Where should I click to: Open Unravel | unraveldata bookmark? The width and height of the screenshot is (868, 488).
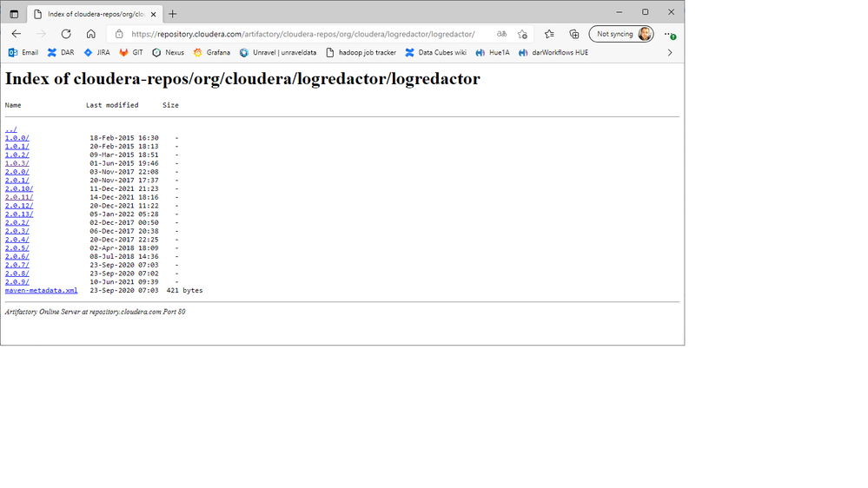pos(278,53)
